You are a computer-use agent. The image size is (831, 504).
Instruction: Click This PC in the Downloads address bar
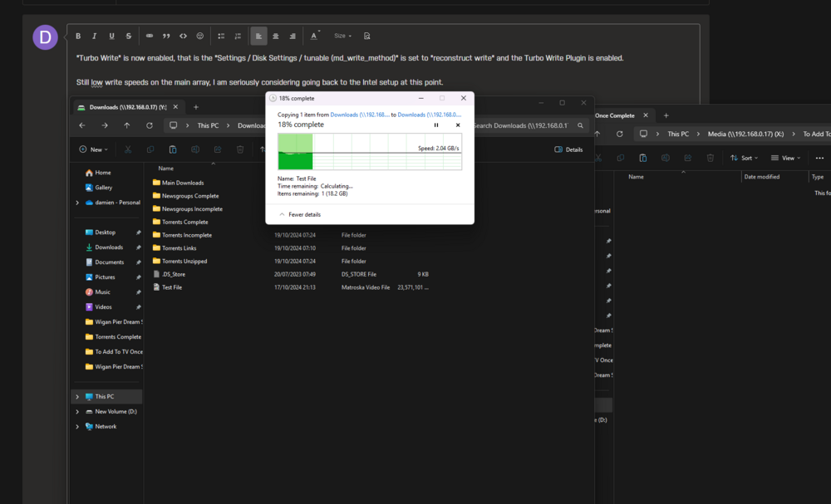(x=208, y=125)
